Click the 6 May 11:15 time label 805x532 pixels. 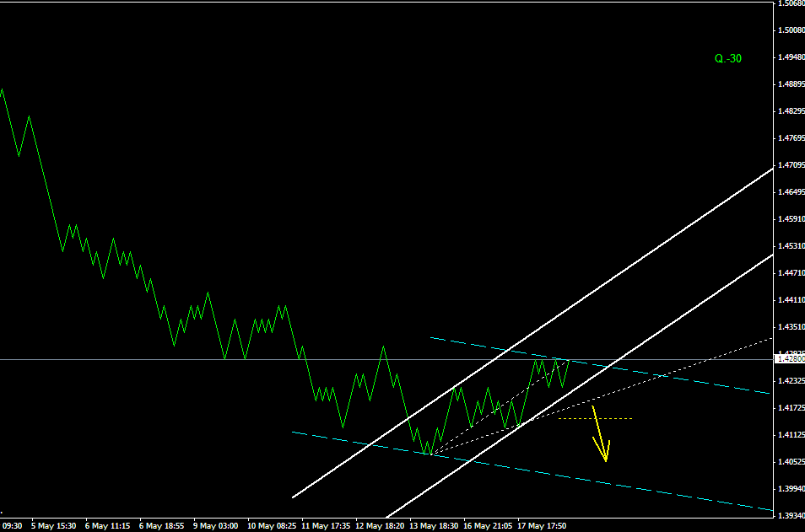(x=107, y=526)
